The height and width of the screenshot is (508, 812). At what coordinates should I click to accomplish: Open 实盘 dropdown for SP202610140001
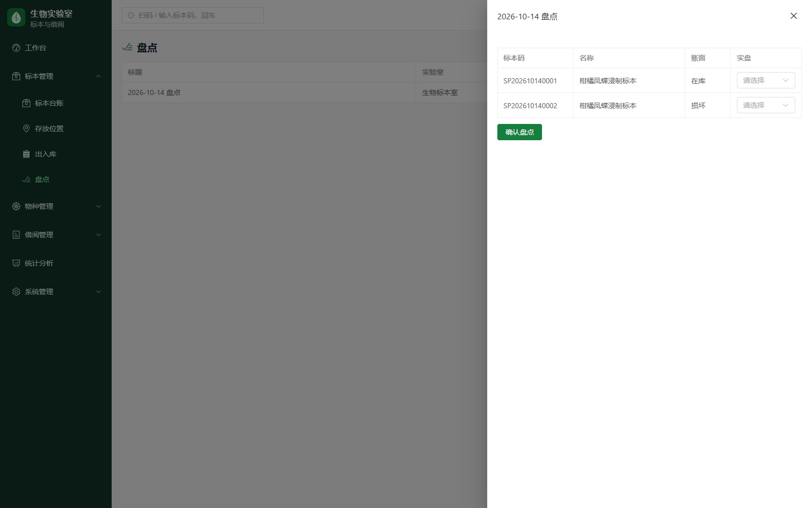pyautogui.click(x=766, y=80)
